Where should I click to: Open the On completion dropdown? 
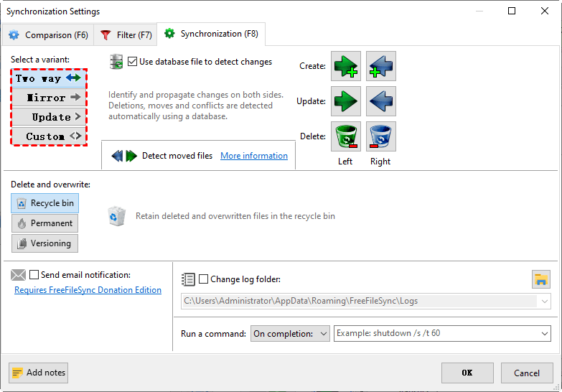290,334
